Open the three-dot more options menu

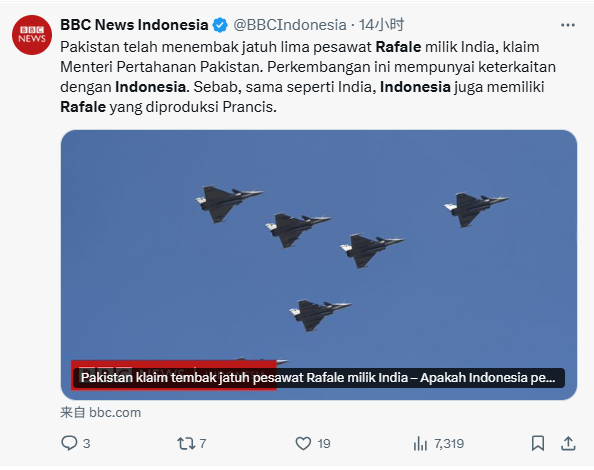[x=568, y=25]
